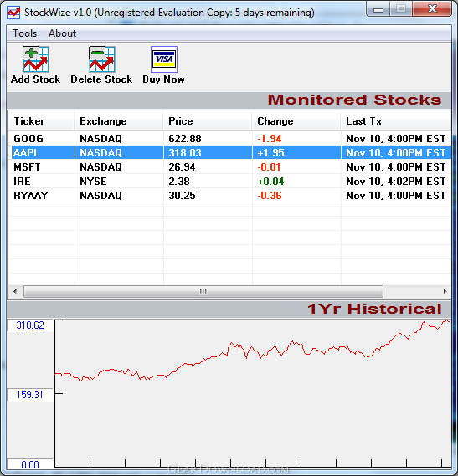Open the Tools menu

(24, 33)
